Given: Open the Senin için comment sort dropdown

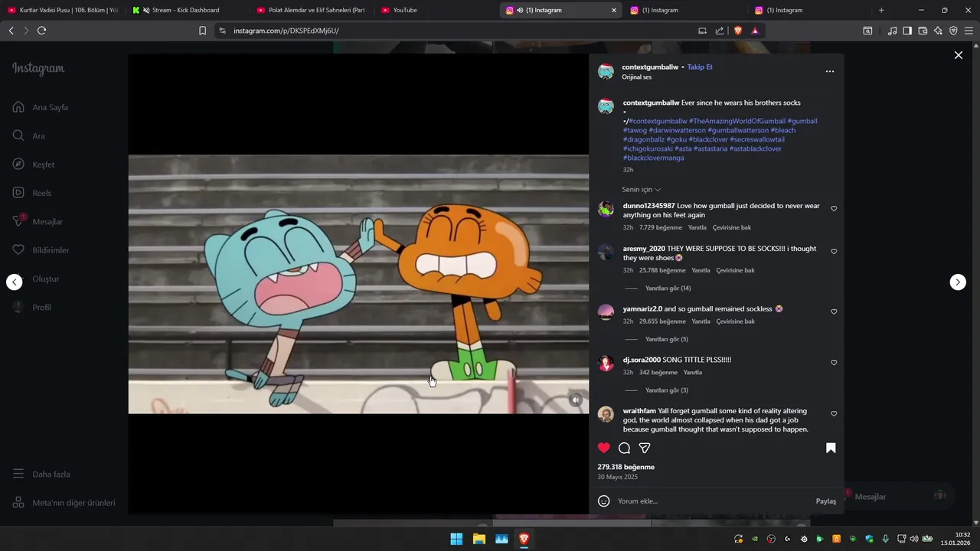Looking at the screenshot, I should pos(641,190).
